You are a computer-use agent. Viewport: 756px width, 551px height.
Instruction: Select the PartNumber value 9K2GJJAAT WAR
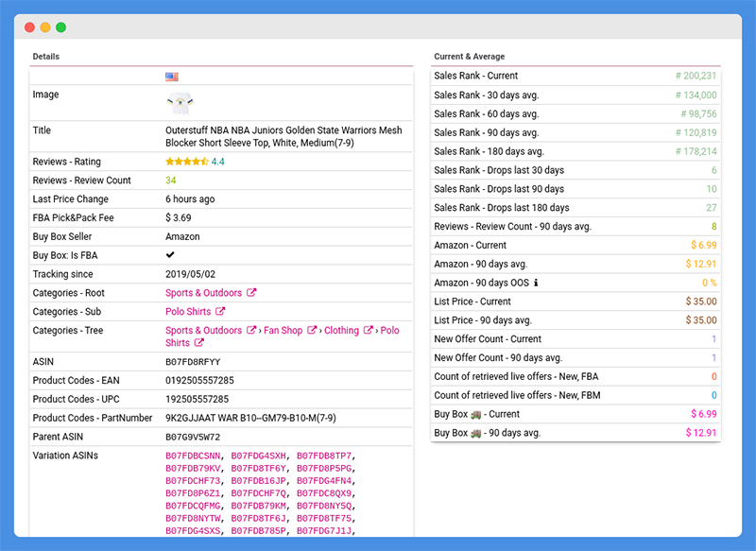pos(250,418)
